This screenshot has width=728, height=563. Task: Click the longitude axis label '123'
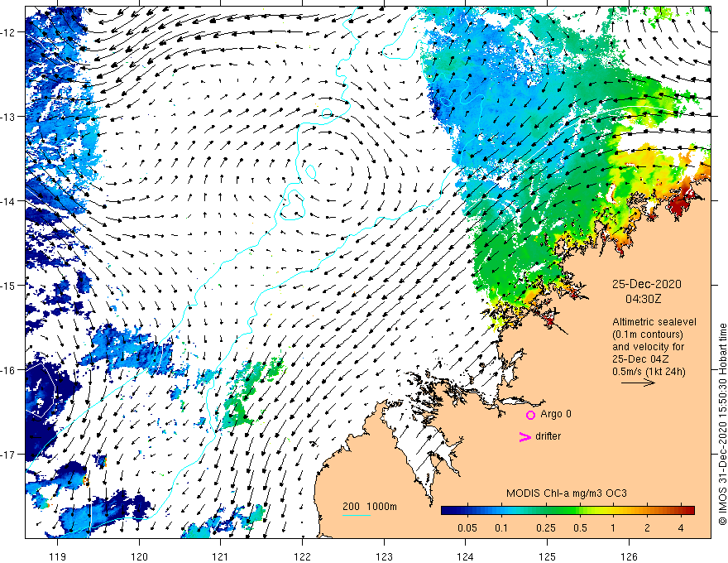click(x=384, y=556)
